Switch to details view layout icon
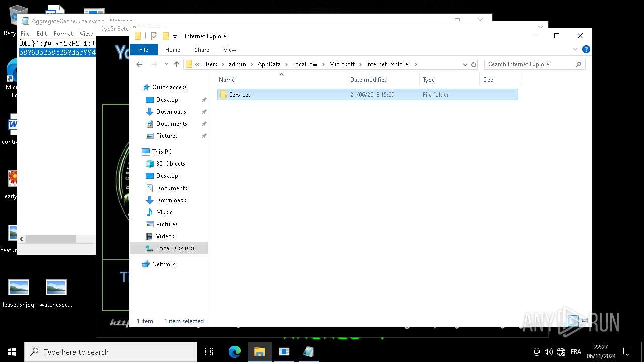Viewport: 644px width, 362px height. 573,321
